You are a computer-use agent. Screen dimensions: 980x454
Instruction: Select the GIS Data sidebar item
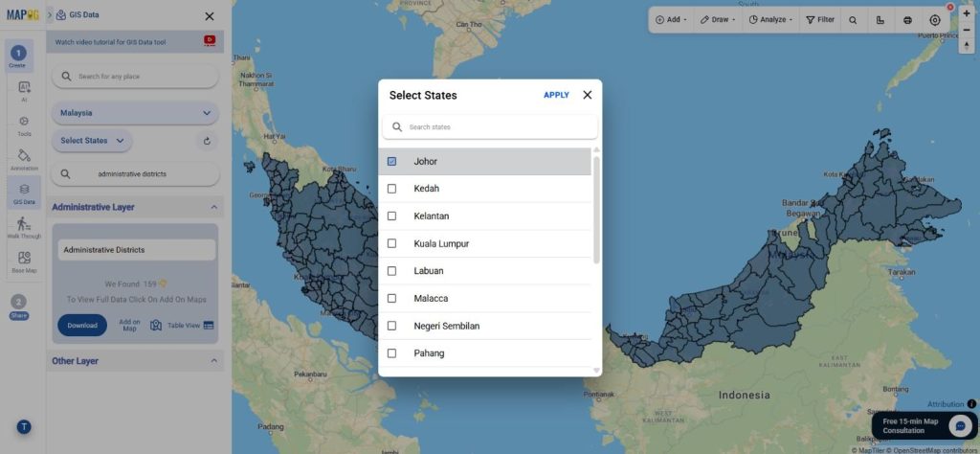pyautogui.click(x=24, y=193)
